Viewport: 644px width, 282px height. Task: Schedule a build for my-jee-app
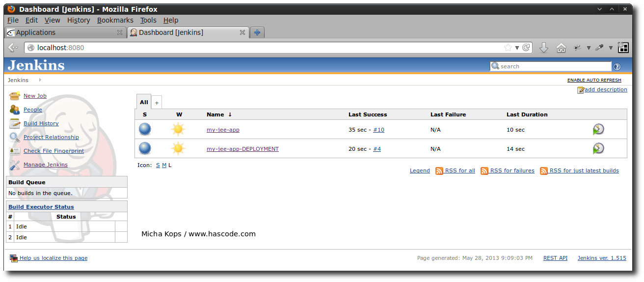tap(598, 130)
